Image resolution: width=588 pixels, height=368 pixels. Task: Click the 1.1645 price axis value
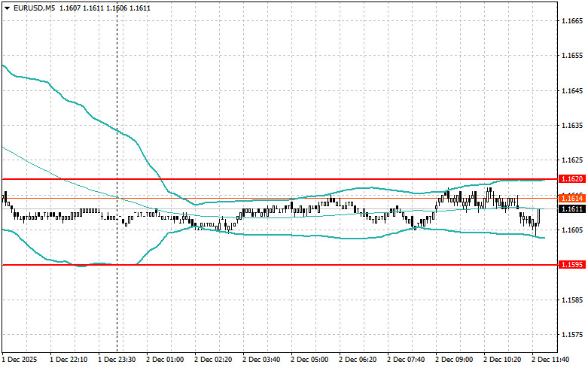[572, 90]
